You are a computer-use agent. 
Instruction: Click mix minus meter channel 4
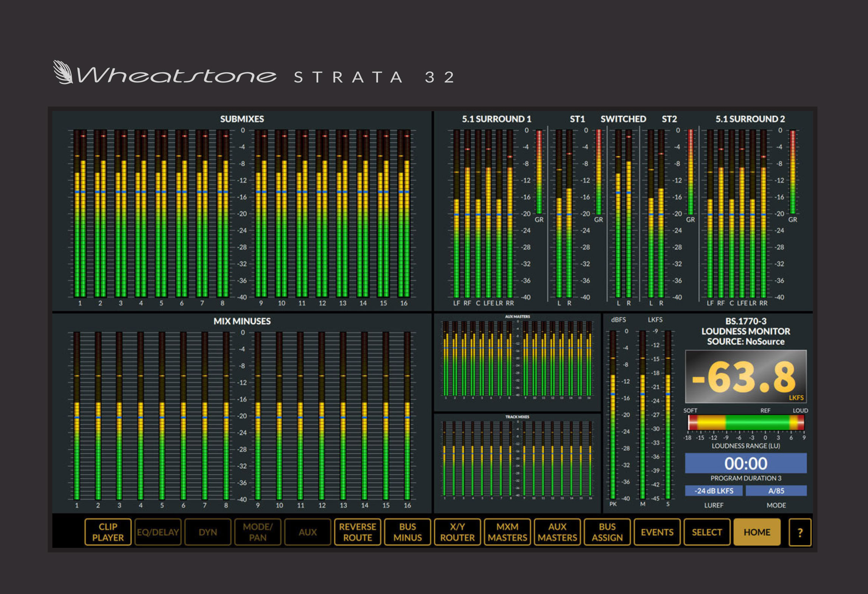click(141, 416)
